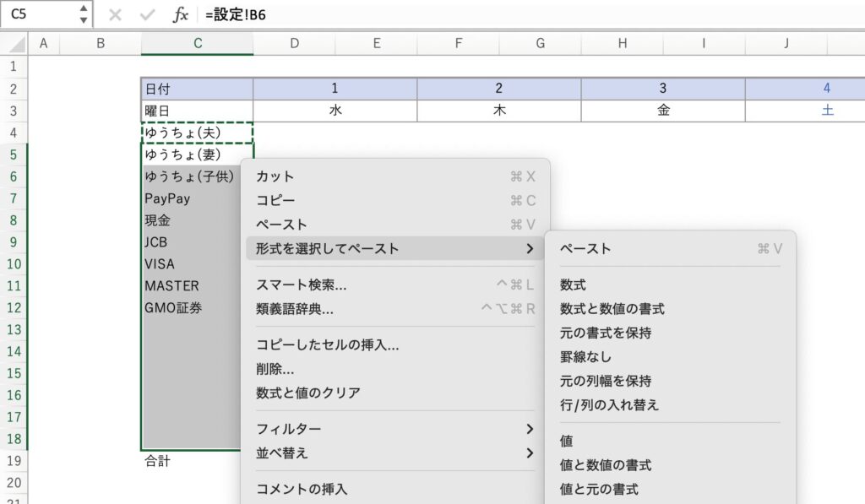Click the cancel (X) formula bar icon
865x504 pixels.
point(116,15)
